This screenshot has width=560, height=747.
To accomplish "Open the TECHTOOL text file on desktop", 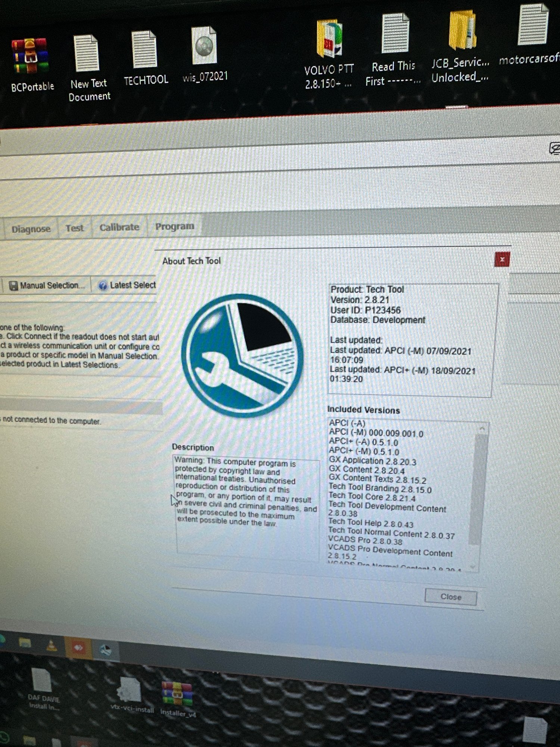I will 146,59.
